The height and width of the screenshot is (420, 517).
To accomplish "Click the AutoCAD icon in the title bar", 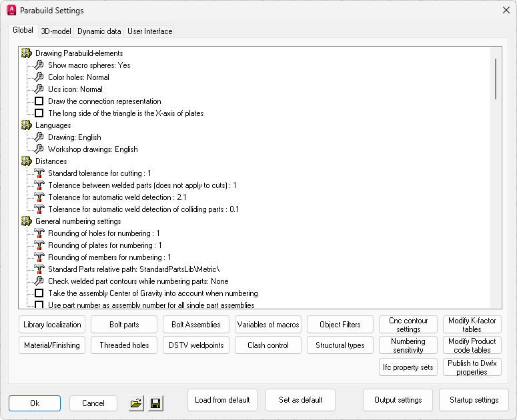I will 11,10.
